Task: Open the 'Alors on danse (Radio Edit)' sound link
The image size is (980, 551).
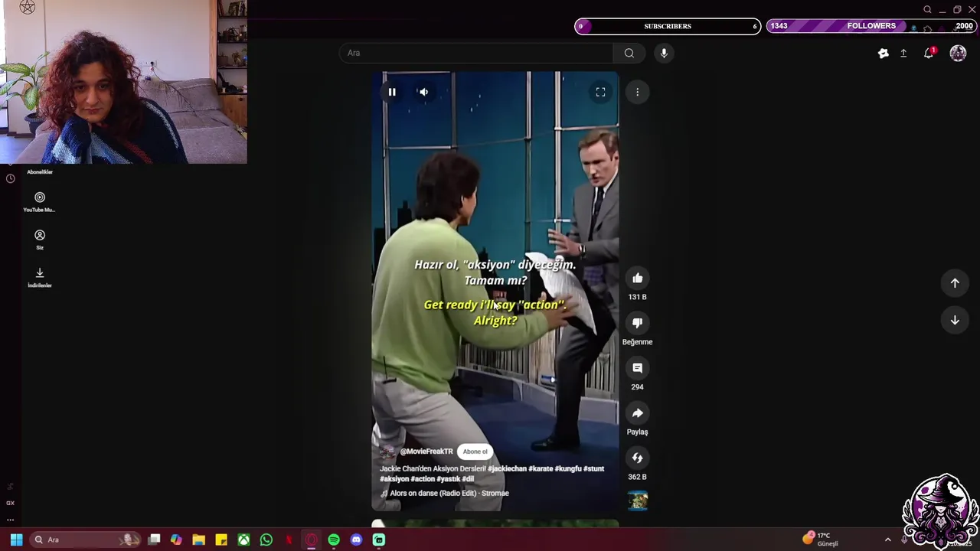Action: pos(449,494)
